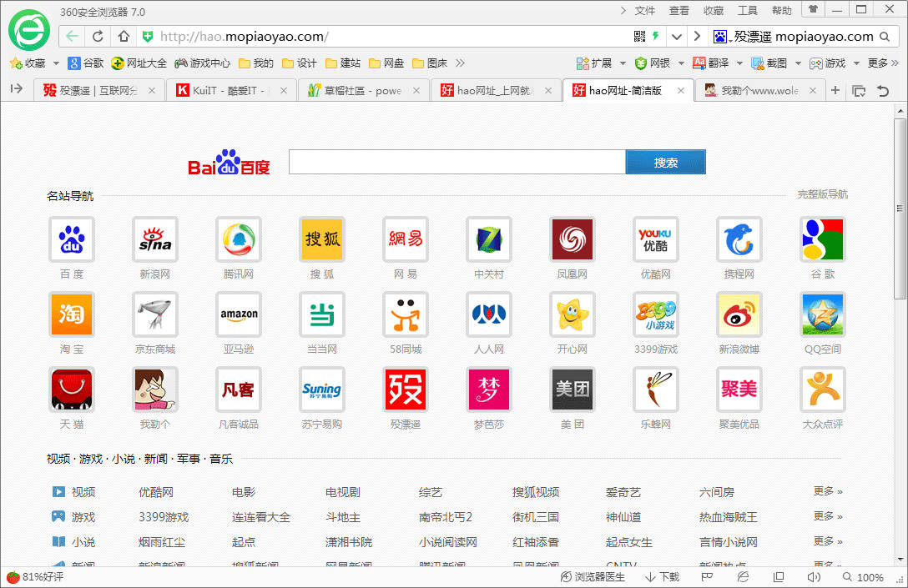
Task: Open the Tencent QQ site icon
Action: point(239,239)
